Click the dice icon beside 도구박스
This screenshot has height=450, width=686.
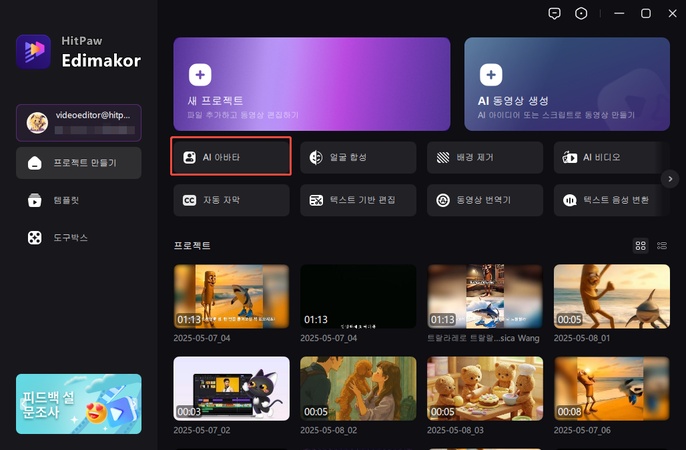point(35,238)
